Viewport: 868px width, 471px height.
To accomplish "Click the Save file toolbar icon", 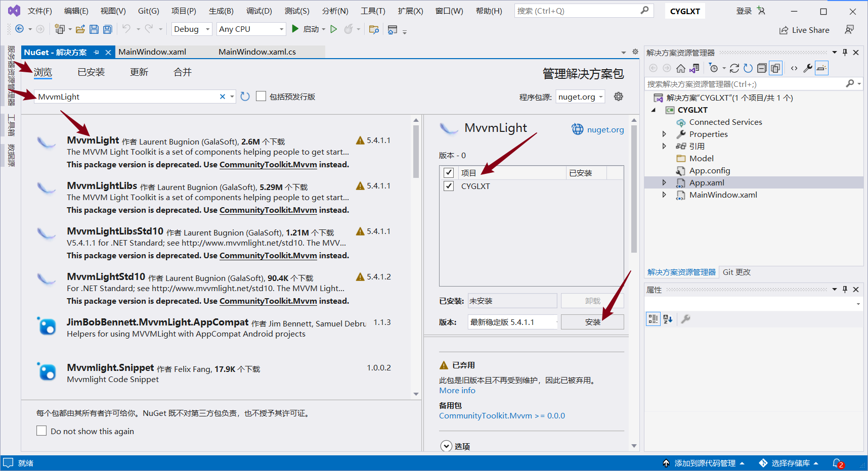I will (x=94, y=29).
